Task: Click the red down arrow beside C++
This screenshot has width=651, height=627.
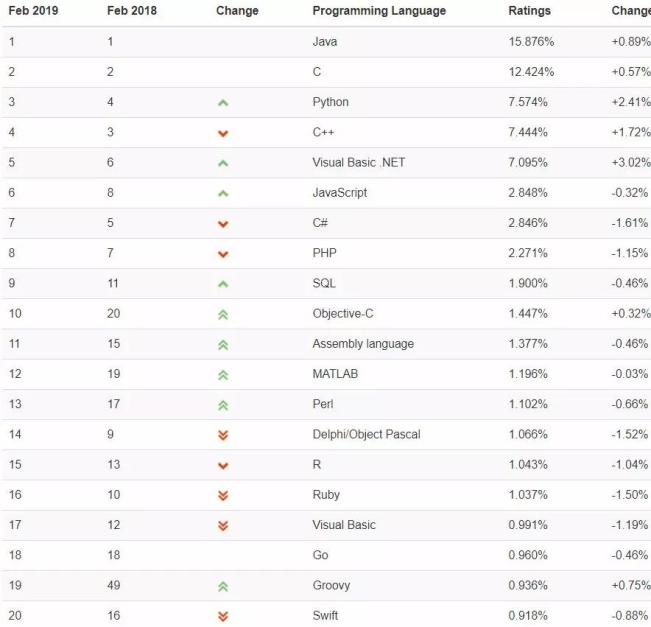Action: coord(223,133)
